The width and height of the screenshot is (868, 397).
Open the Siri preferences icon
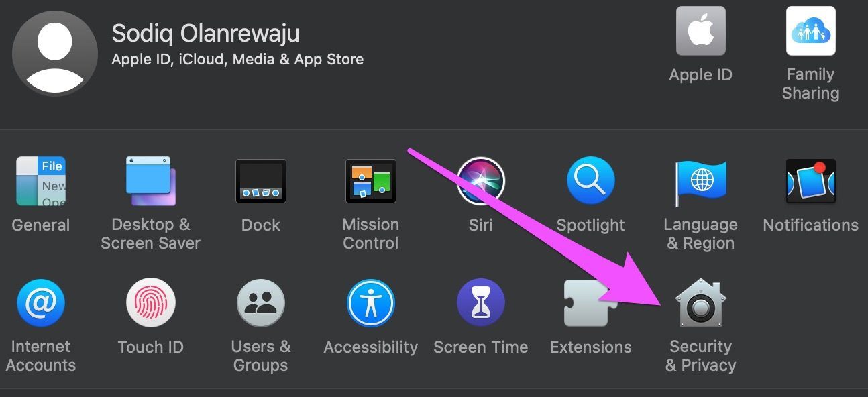[x=480, y=181]
